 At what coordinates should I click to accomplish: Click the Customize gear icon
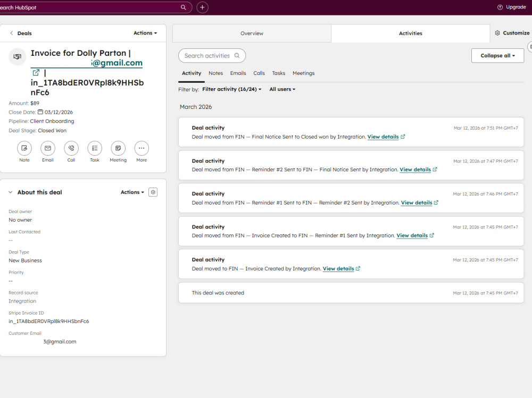click(x=497, y=33)
